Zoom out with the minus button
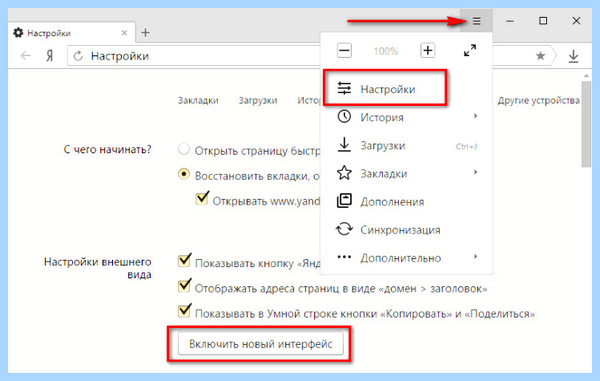600x381 pixels. tap(344, 50)
